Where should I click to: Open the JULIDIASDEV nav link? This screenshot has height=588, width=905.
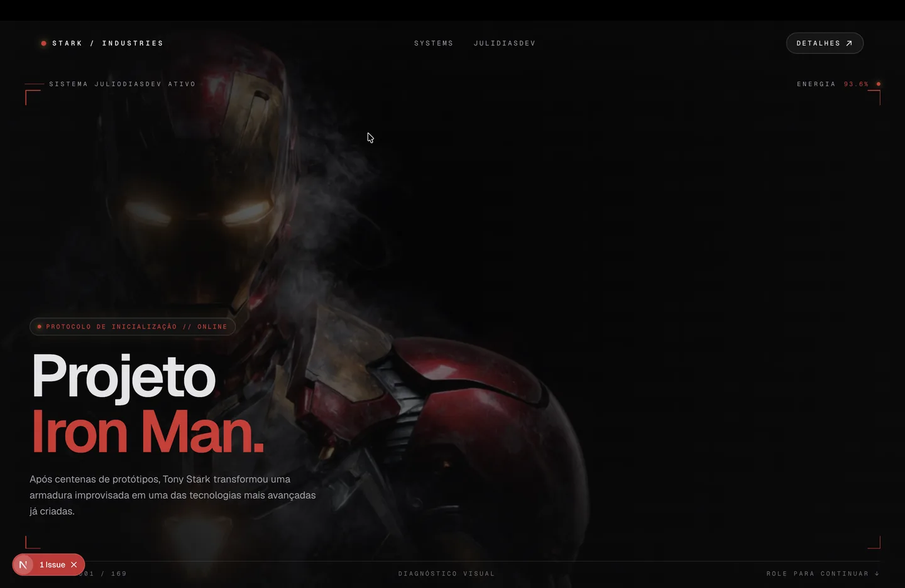coord(505,43)
